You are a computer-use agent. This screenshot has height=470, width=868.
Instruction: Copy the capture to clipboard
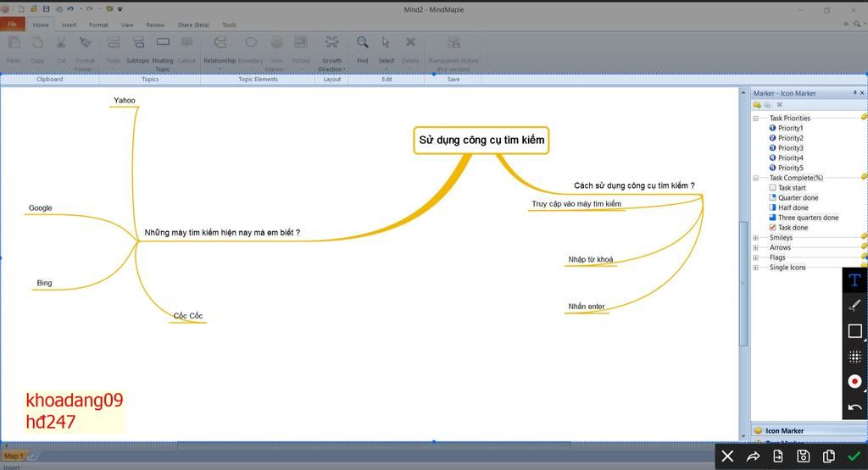click(x=829, y=456)
